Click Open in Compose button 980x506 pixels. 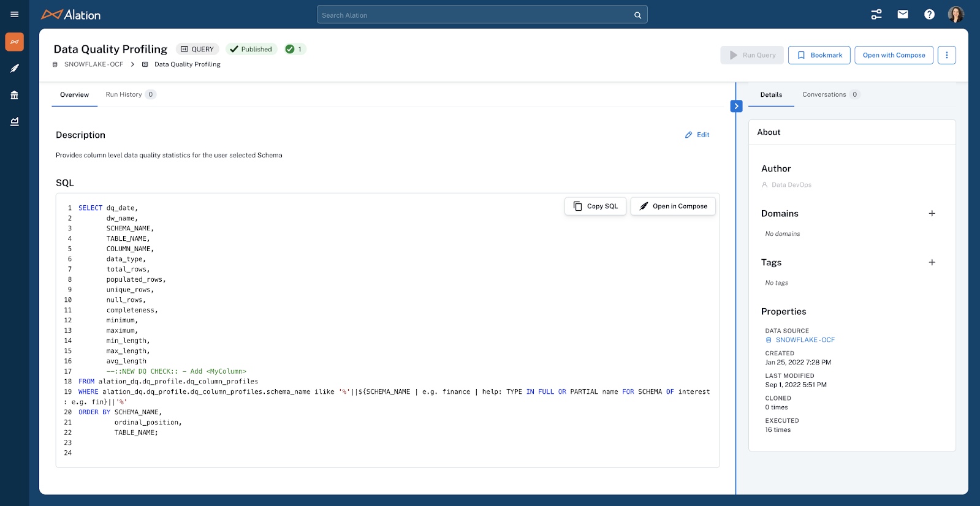coord(673,206)
